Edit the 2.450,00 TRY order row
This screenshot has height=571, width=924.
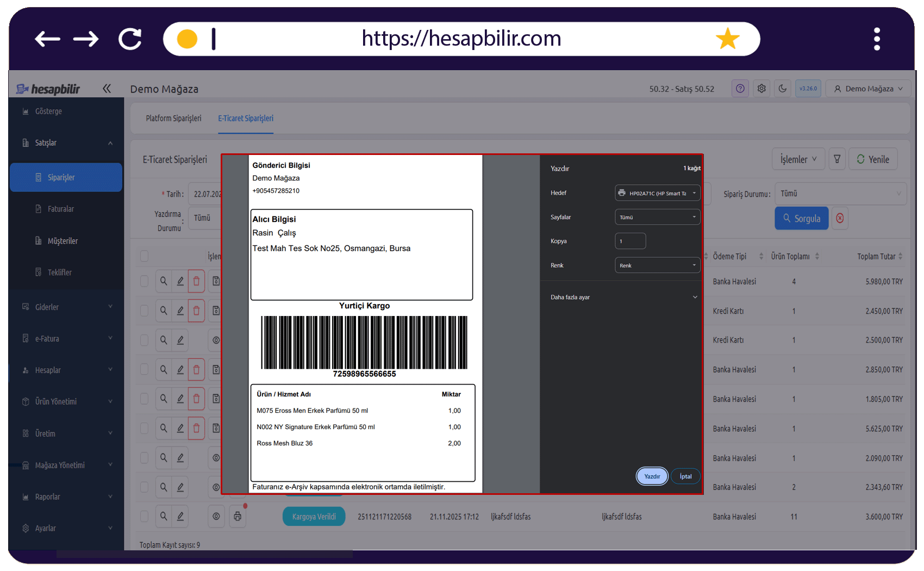click(180, 311)
